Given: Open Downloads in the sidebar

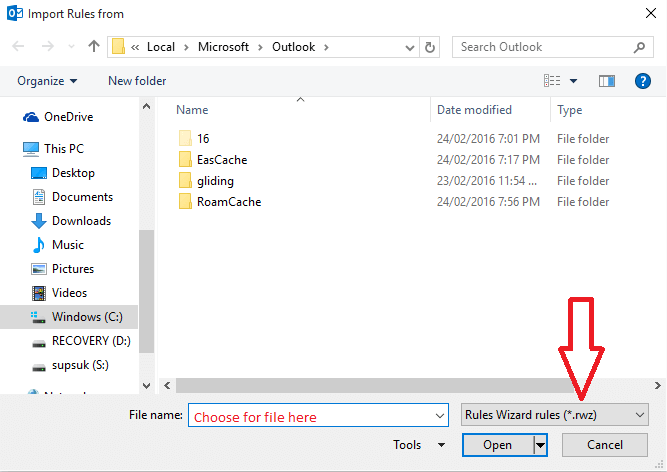Looking at the screenshot, I should [x=81, y=221].
